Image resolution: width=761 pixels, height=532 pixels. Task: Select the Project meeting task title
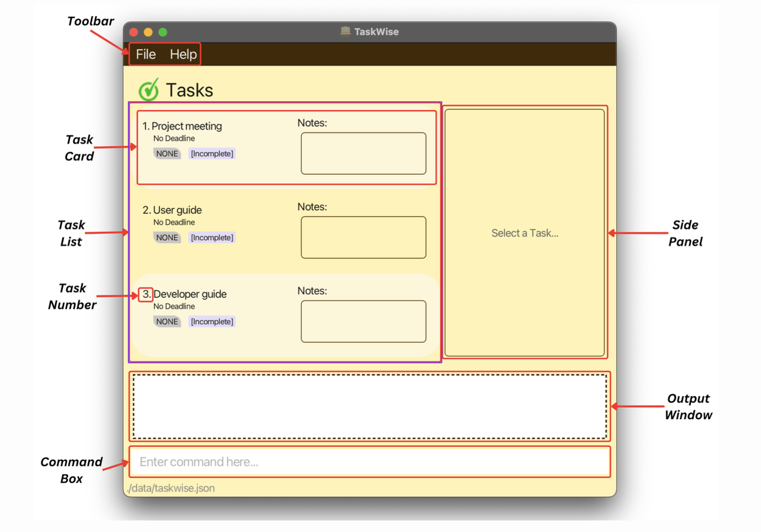(187, 126)
